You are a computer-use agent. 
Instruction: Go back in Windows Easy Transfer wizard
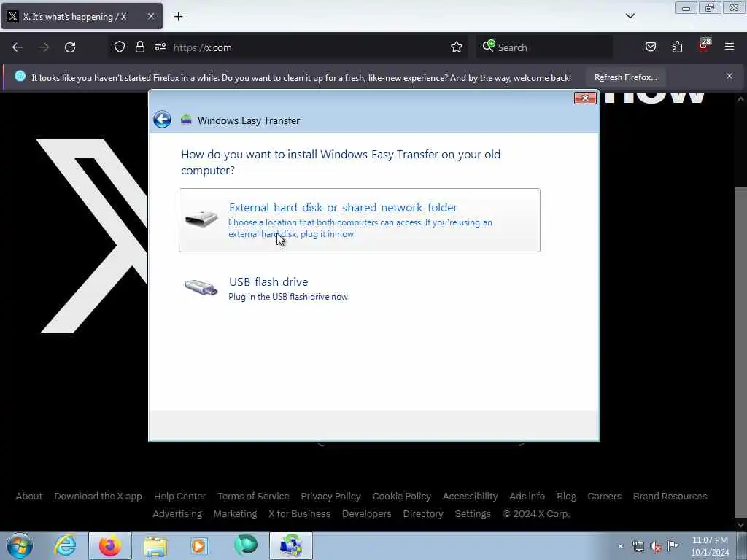(162, 120)
